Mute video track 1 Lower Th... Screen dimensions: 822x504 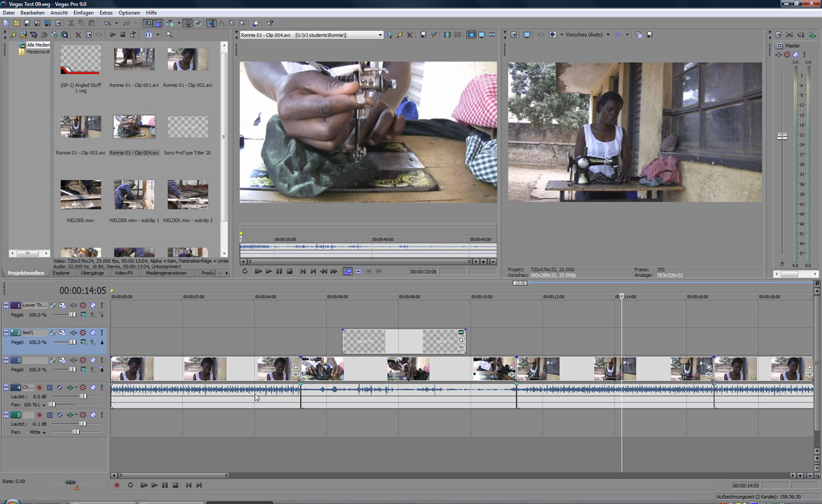tap(92, 305)
